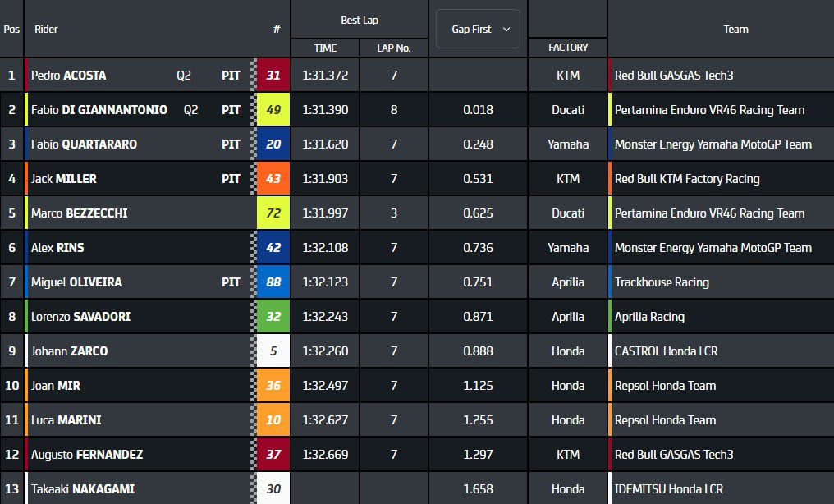
Task: Select rider Miguel OLIVEIRA
Action: point(76,282)
